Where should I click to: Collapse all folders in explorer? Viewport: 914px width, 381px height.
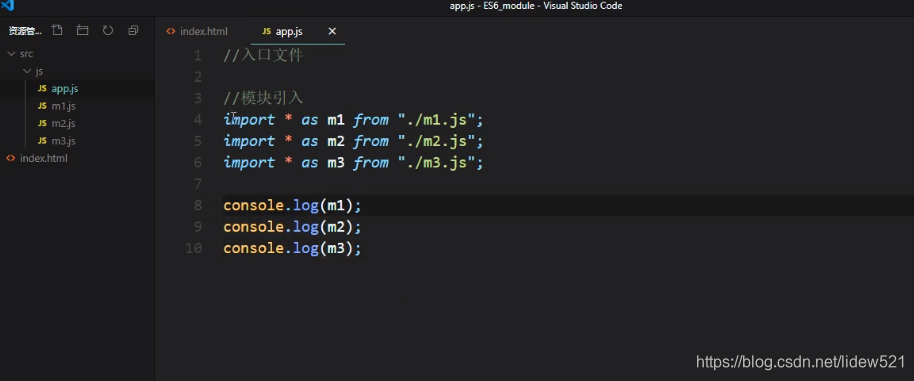pyautogui.click(x=133, y=30)
